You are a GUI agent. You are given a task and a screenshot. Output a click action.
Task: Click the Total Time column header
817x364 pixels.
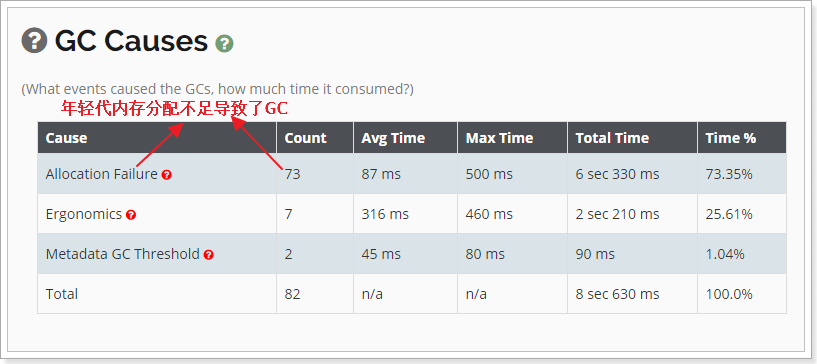pos(612,138)
